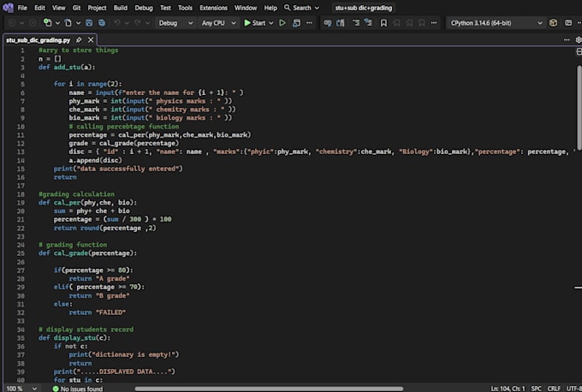Click the tab settings gear icon
This screenshot has width=582, height=392.
[x=579, y=39]
